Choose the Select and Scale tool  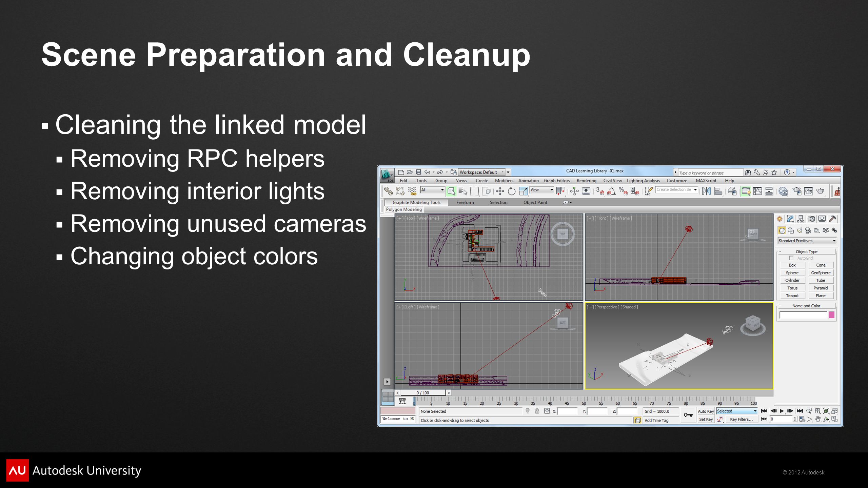[x=523, y=191]
